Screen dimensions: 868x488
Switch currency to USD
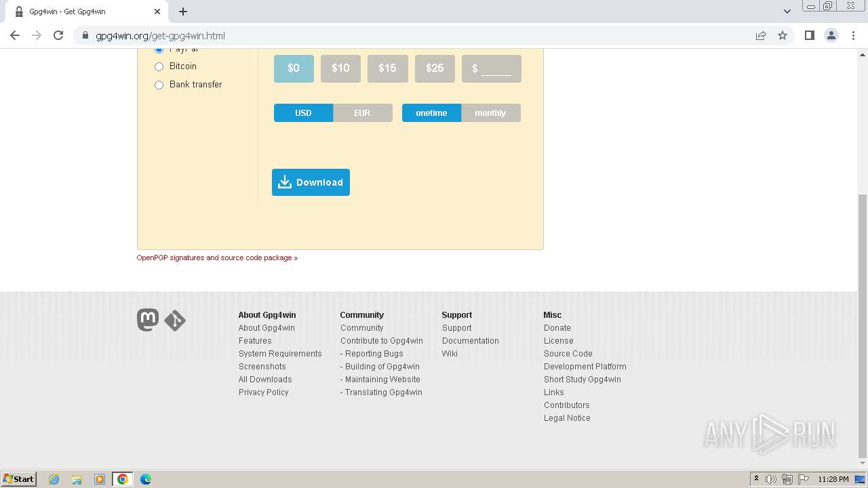pyautogui.click(x=303, y=113)
